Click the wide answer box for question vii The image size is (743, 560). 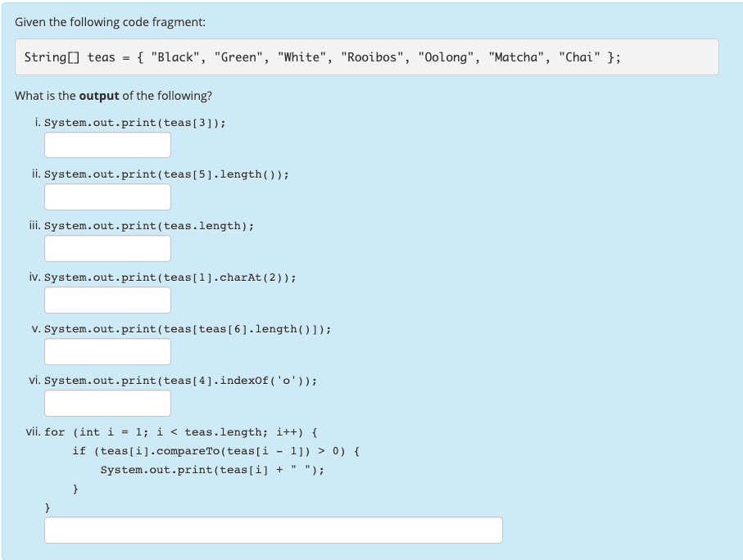(273, 530)
